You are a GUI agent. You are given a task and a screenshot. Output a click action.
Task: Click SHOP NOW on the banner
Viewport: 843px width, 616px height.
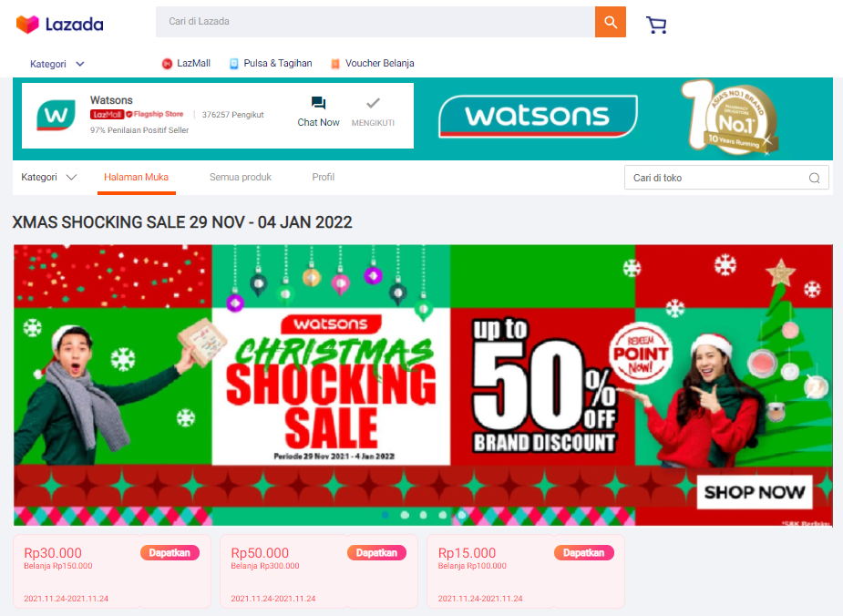[755, 492]
